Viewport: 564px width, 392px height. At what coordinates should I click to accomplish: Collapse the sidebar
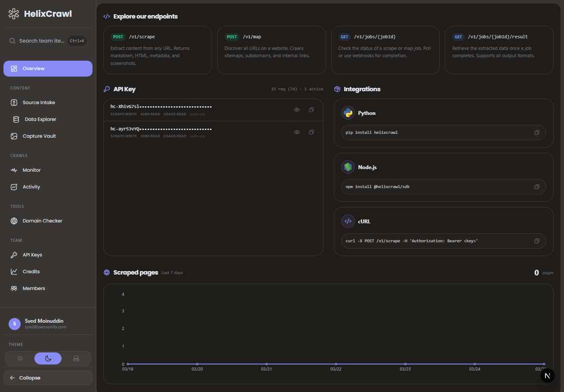[48, 378]
